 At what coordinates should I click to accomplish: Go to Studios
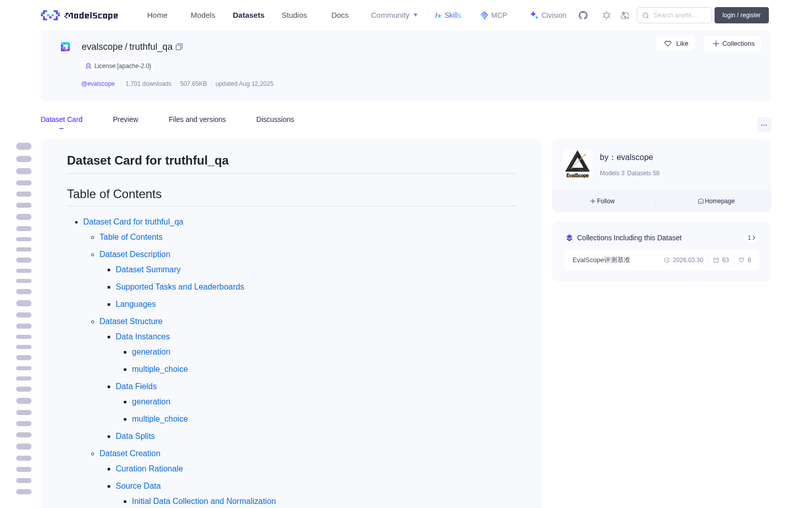294,15
